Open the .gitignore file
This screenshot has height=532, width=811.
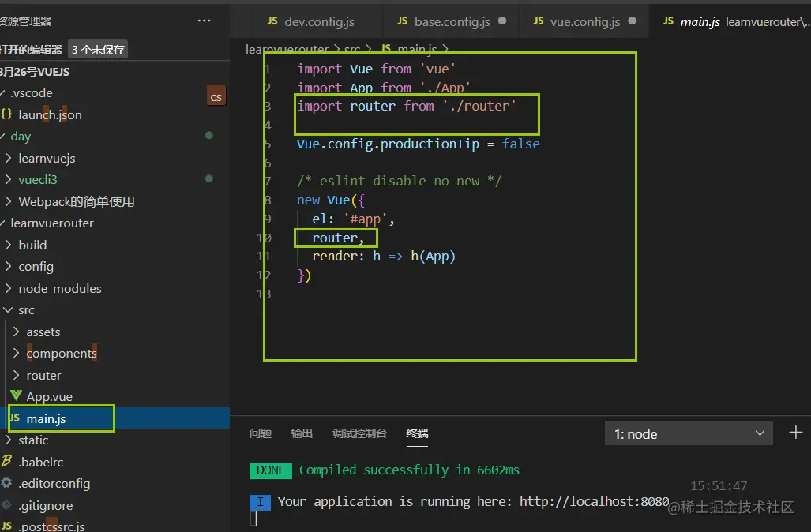click(46, 505)
